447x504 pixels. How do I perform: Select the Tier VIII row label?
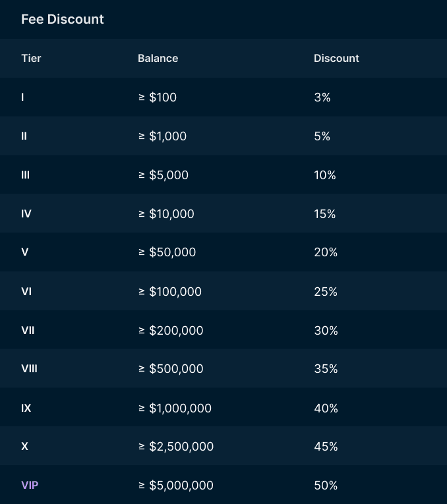[x=29, y=369]
